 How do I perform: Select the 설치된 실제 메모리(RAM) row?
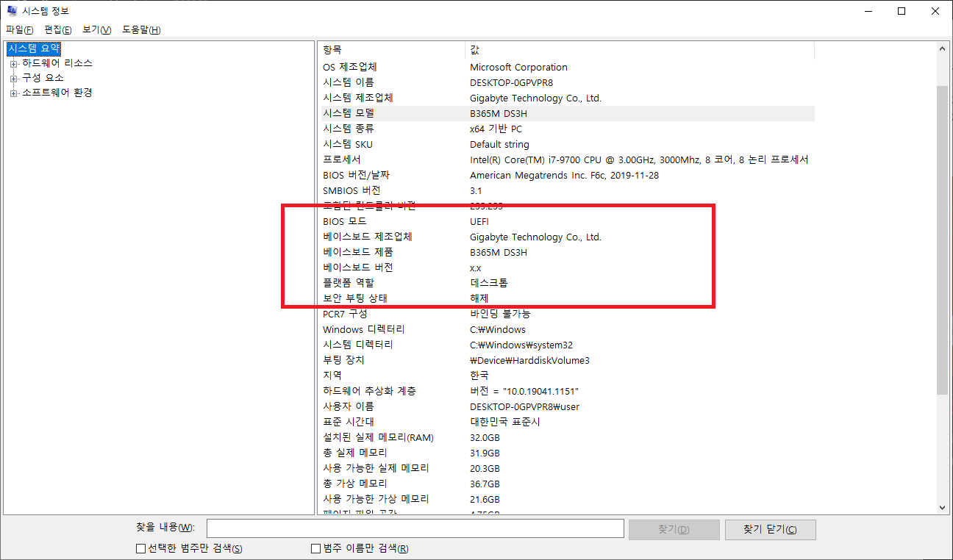click(566, 437)
